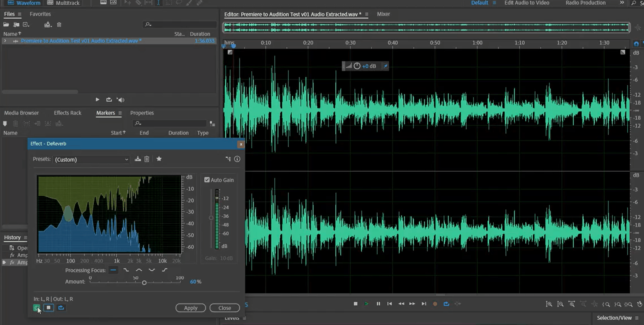Mark DeReverb preset as favorite with star
The image size is (644, 325).
click(x=159, y=159)
